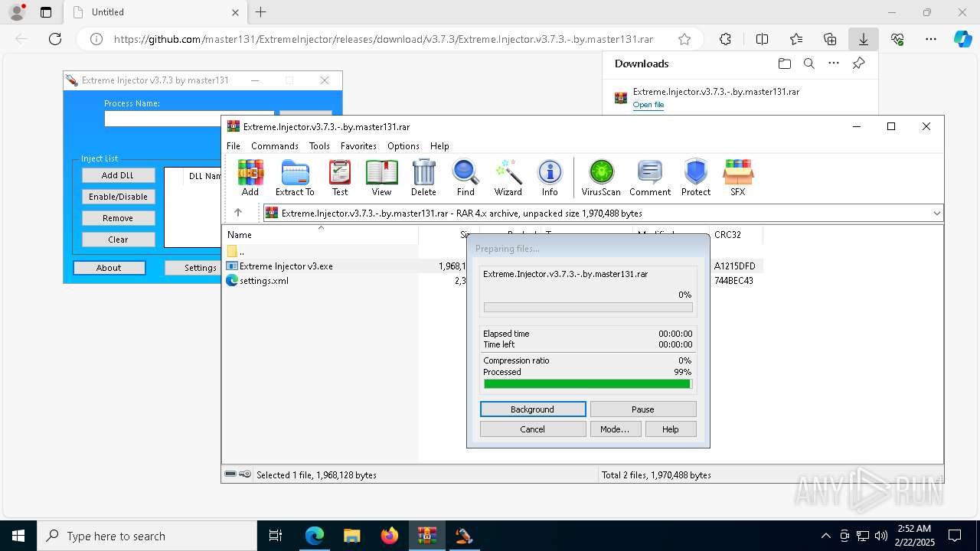980x551 pixels.
Task: Click the browser address bar URL
Action: pyautogui.click(x=384, y=39)
